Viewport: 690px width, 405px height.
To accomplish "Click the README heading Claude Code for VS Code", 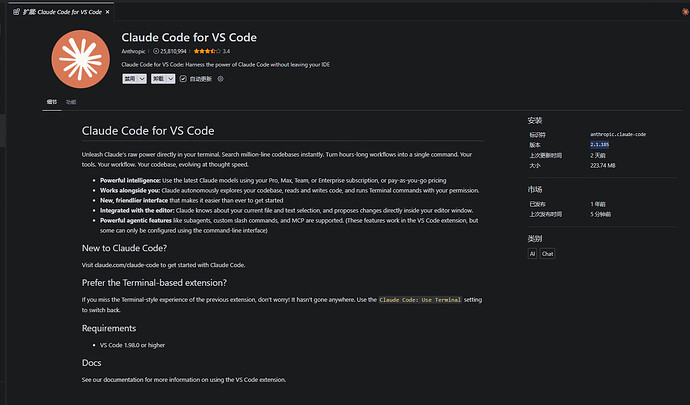I will coord(148,131).
